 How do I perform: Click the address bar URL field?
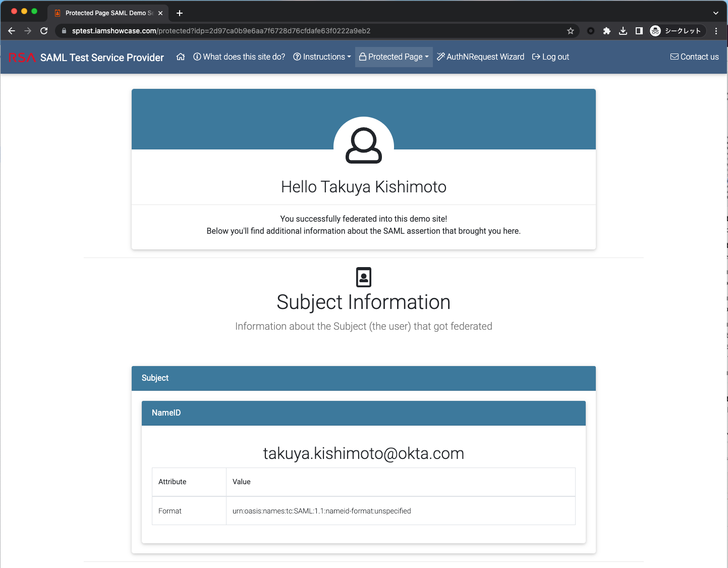pyautogui.click(x=303, y=31)
